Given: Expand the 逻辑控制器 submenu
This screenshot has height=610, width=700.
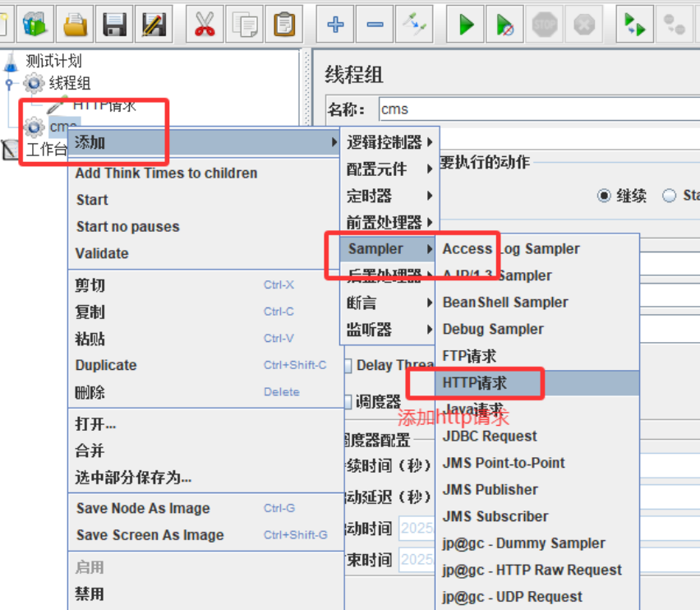Looking at the screenshot, I should [389, 142].
